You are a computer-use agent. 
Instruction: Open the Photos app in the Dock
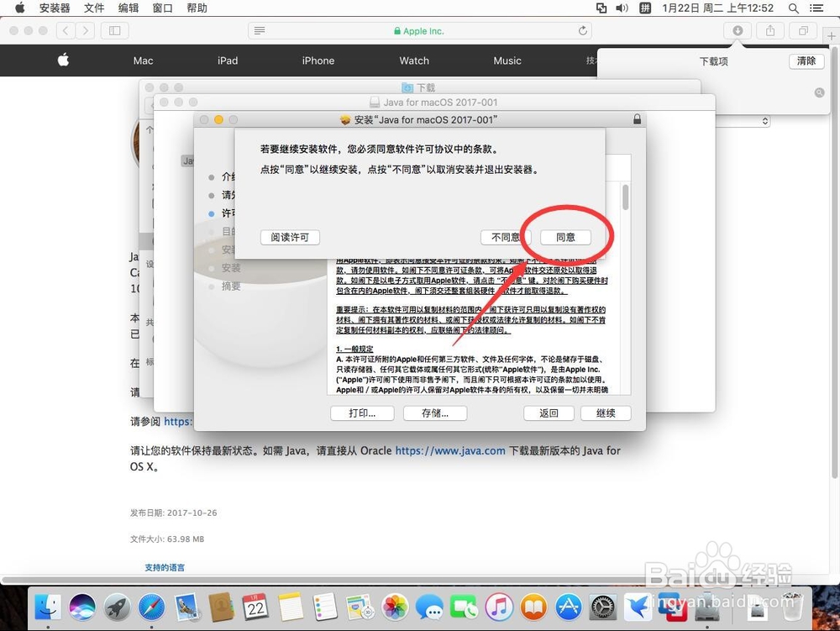(x=395, y=608)
